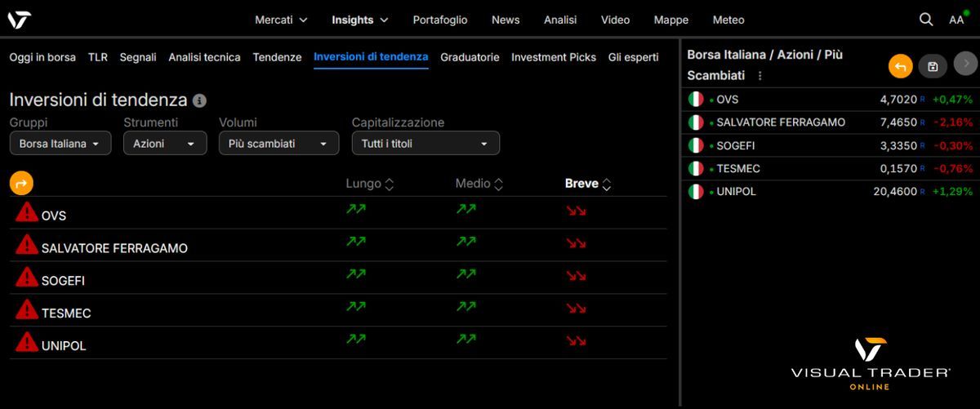Click the save disk icon in watchlist panel
This screenshot has width=980, height=409.
(933, 66)
